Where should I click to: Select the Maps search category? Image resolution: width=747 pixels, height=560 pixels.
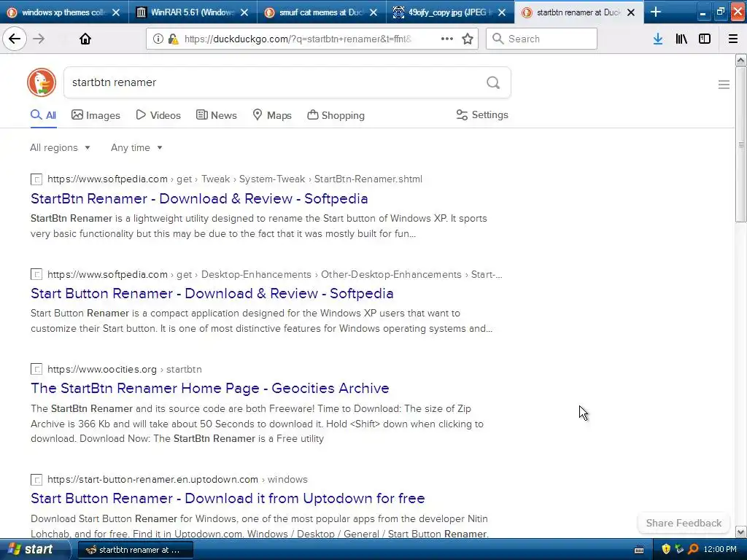click(x=272, y=115)
